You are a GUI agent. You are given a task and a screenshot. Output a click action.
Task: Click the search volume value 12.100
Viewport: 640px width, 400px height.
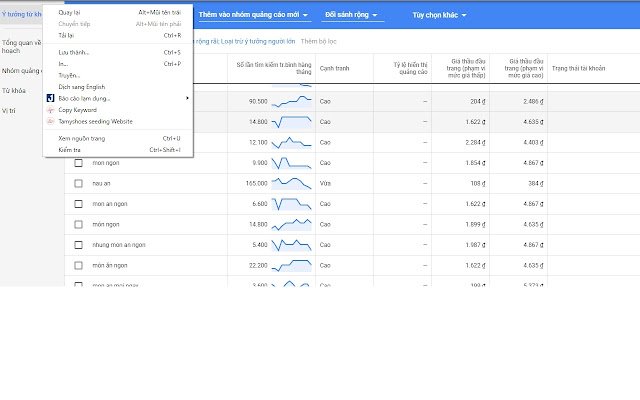coord(258,142)
